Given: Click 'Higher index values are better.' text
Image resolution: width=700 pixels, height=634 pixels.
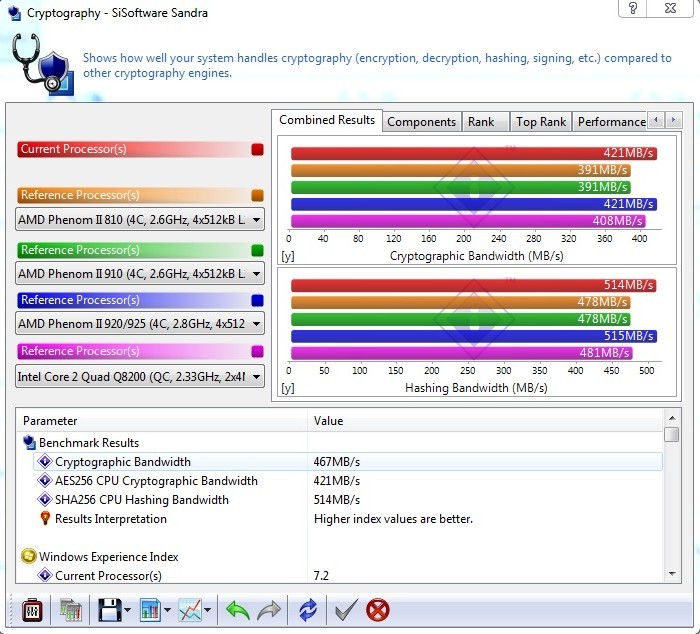Looking at the screenshot, I should click(393, 518).
